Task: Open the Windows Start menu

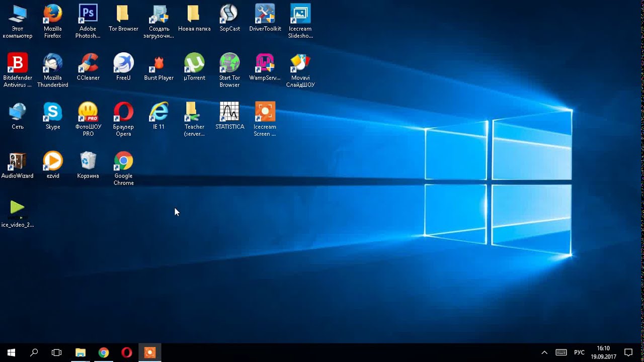Action: click(11, 352)
